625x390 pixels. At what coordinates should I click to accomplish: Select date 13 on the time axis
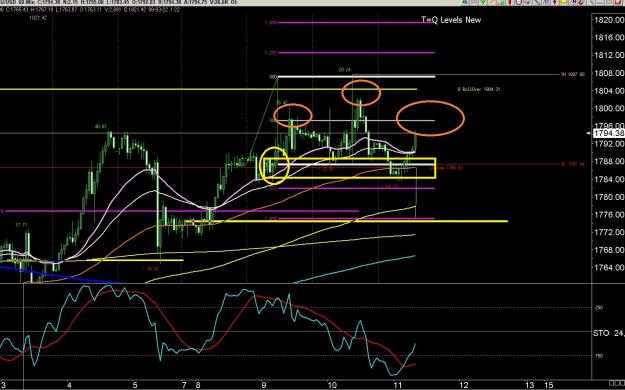coord(529,385)
